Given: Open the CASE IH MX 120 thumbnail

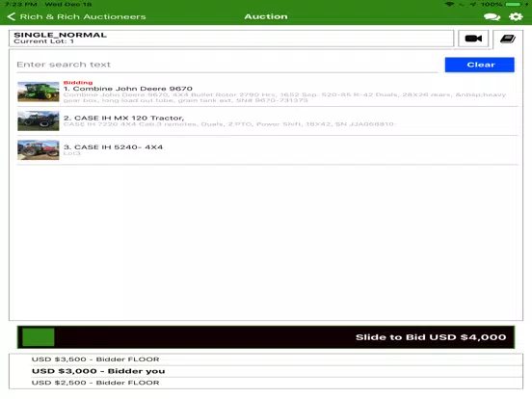Looking at the screenshot, I should click(x=39, y=120).
